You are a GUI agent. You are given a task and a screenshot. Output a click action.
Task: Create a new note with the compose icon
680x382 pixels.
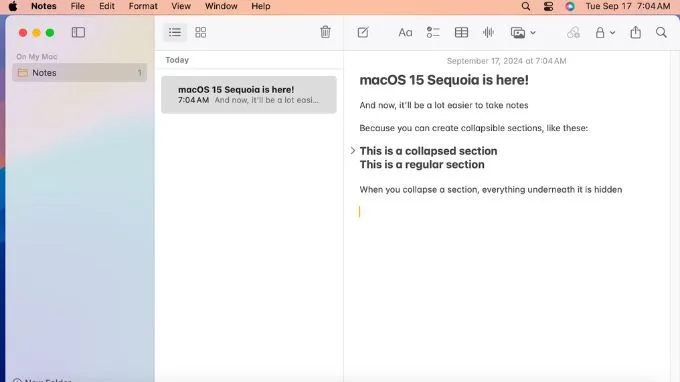(x=363, y=32)
